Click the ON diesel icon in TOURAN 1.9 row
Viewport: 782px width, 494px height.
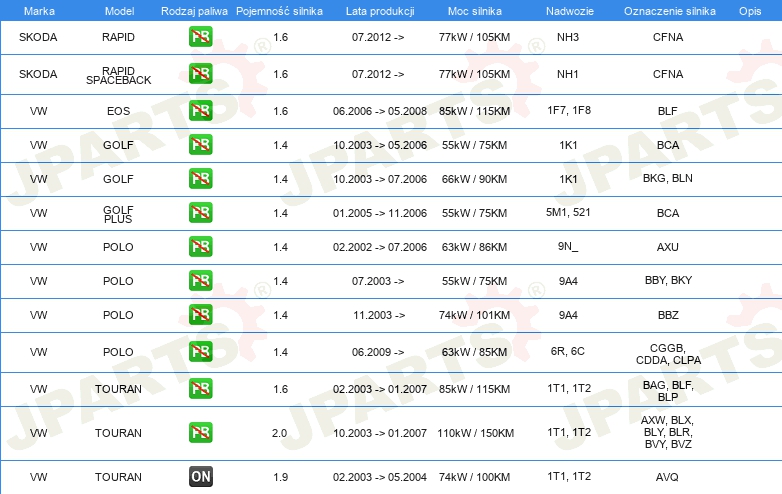click(200, 477)
